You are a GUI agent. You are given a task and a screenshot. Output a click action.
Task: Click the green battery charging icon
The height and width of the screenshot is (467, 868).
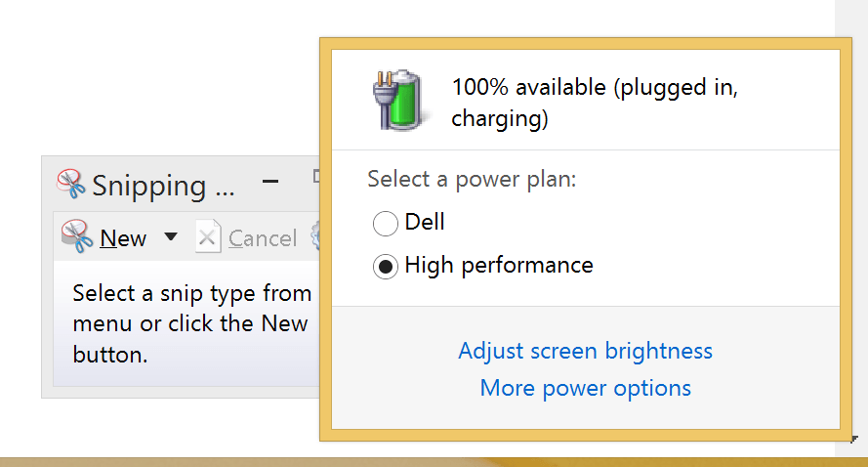[x=398, y=102]
